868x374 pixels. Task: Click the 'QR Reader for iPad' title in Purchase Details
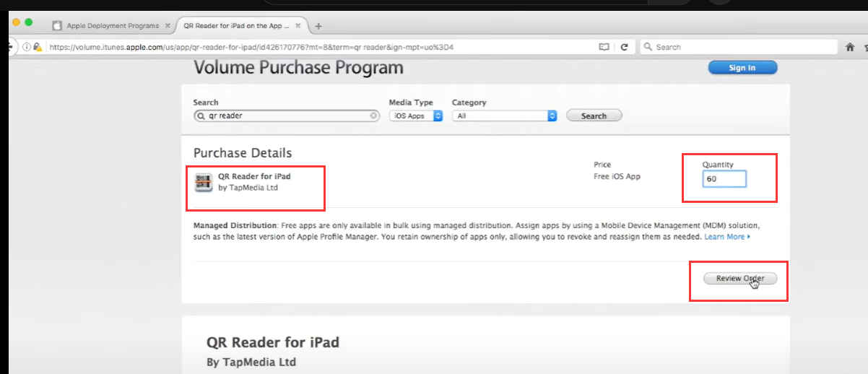click(x=254, y=176)
